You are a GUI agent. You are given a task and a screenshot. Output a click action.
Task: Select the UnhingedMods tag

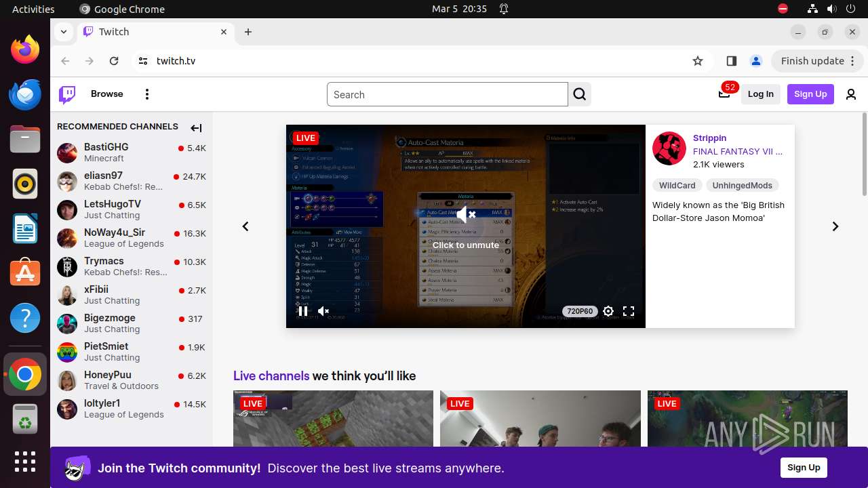pyautogui.click(x=743, y=185)
